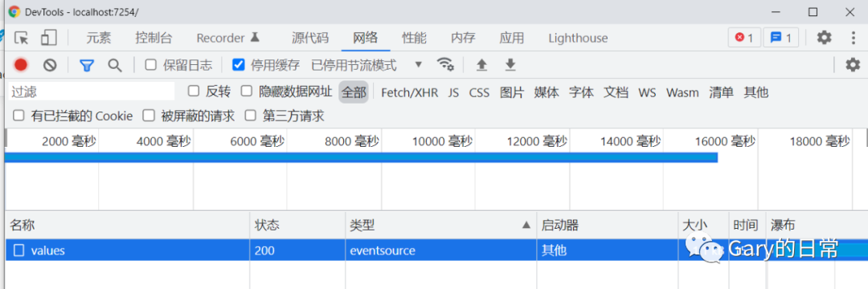Open network search magnifier
This screenshot has height=289, width=868.
point(115,65)
